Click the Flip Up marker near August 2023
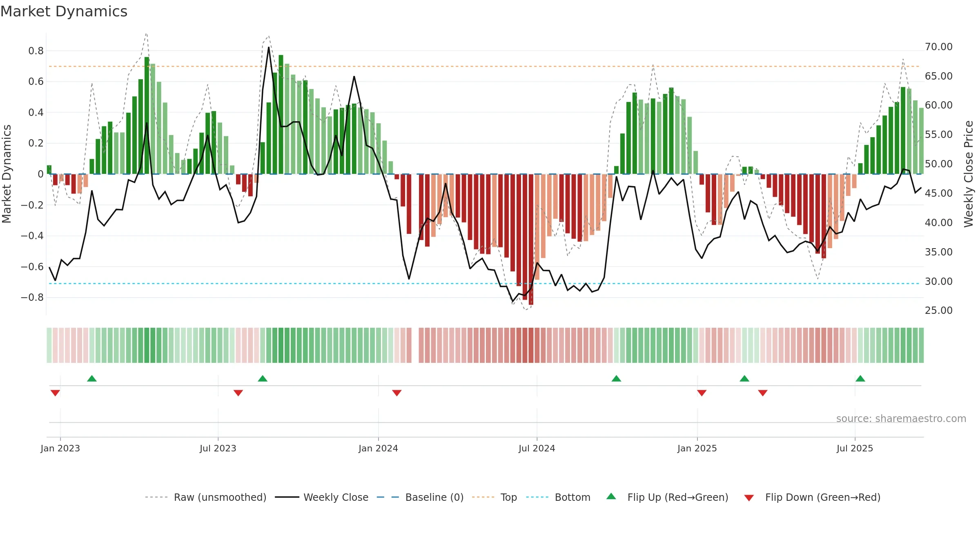This screenshot has width=980, height=551. point(263,379)
